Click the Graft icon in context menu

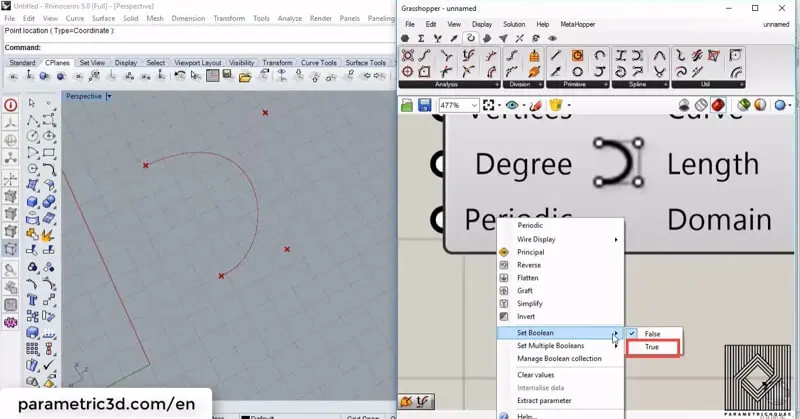pyautogui.click(x=504, y=291)
